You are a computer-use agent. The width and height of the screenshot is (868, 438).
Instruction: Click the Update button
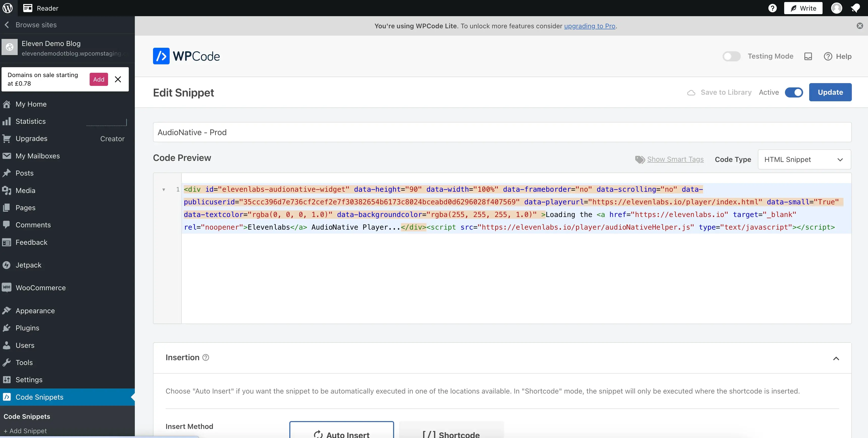click(830, 92)
